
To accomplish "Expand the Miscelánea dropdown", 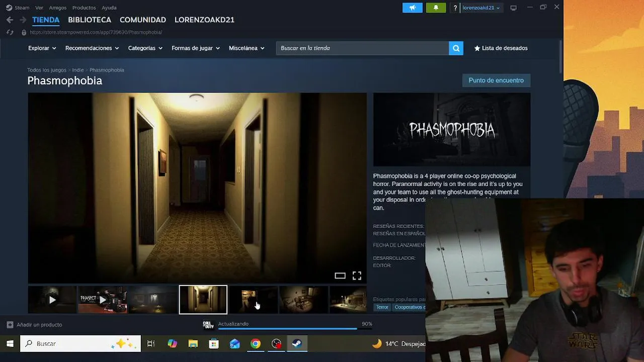I will 247,48.
